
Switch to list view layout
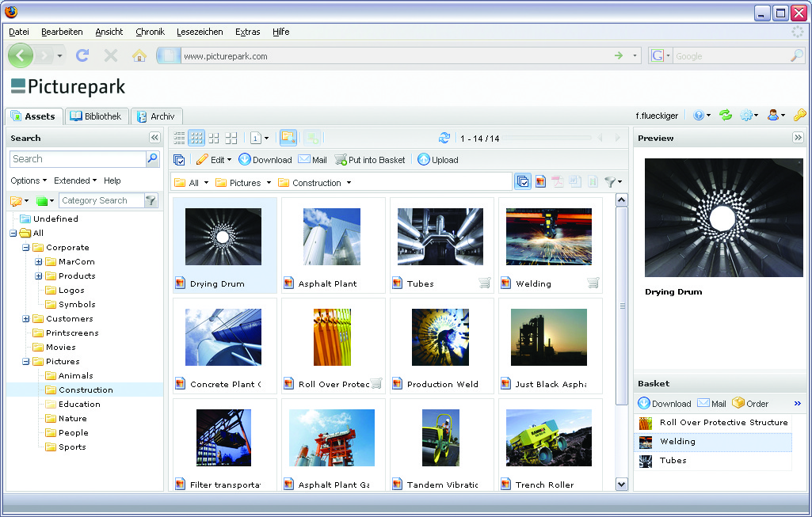coord(179,139)
